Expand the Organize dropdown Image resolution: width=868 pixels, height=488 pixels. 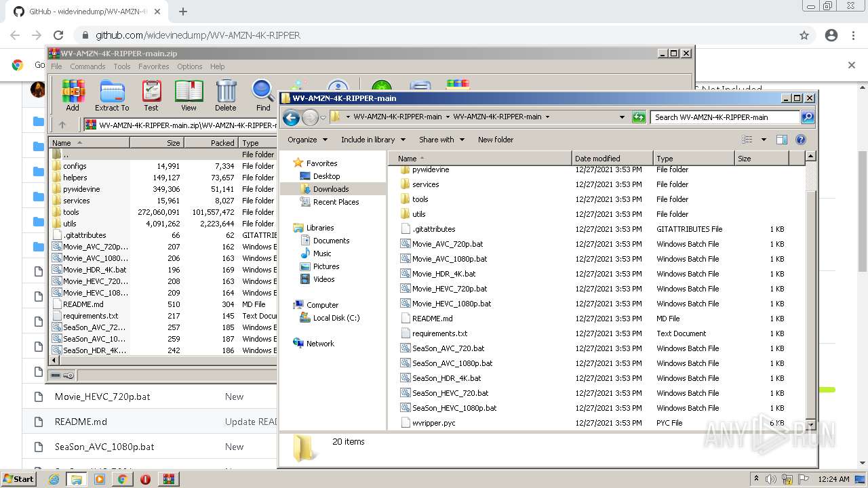[x=307, y=140]
